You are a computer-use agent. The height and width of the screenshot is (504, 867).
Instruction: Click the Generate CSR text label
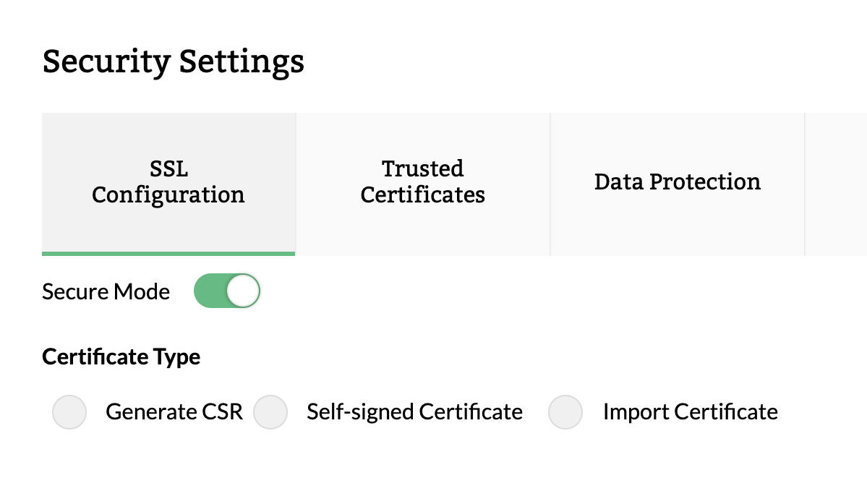pyautogui.click(x=174, y=412)
